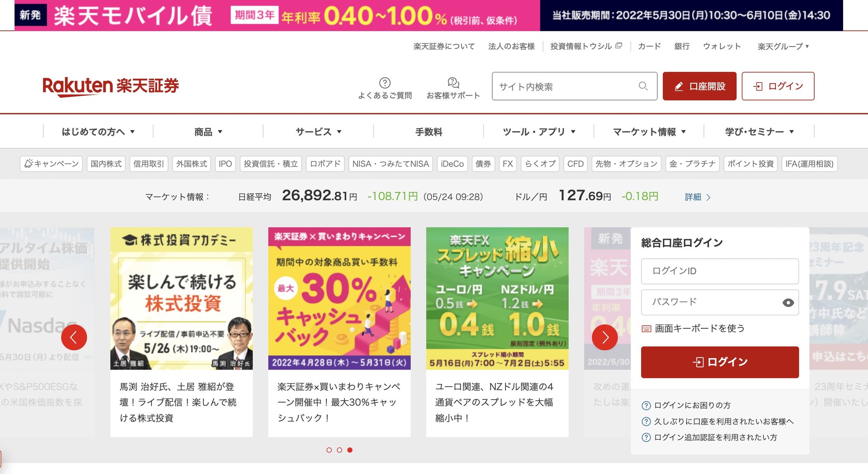Select the iDeCo category tab
The image size is (868, 474).
452,164
